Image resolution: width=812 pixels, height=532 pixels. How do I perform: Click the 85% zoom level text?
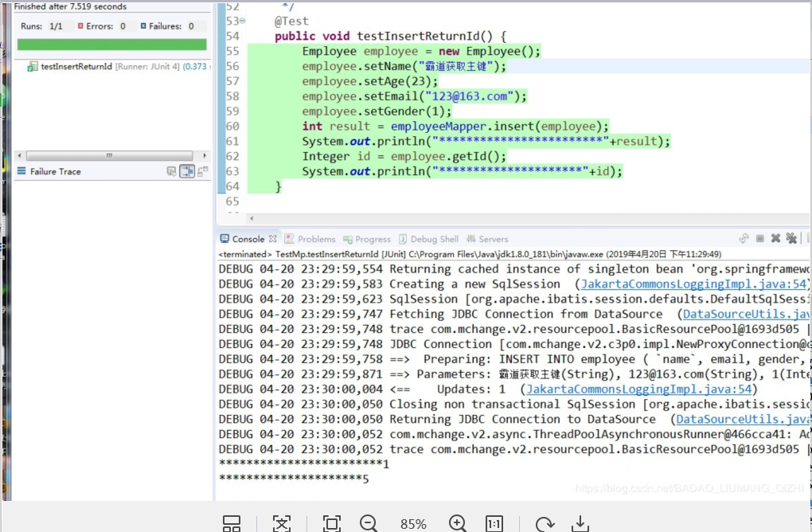click(x=413, y=524)
